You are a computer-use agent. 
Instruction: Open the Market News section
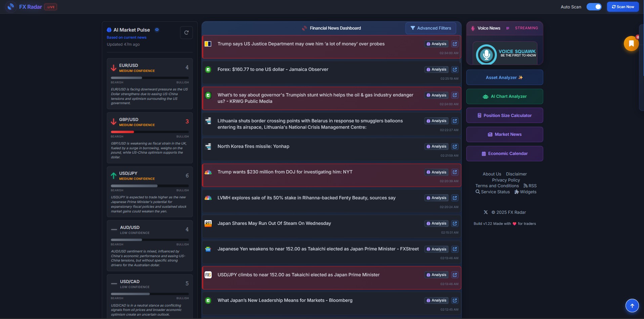(x=504, y=134)
